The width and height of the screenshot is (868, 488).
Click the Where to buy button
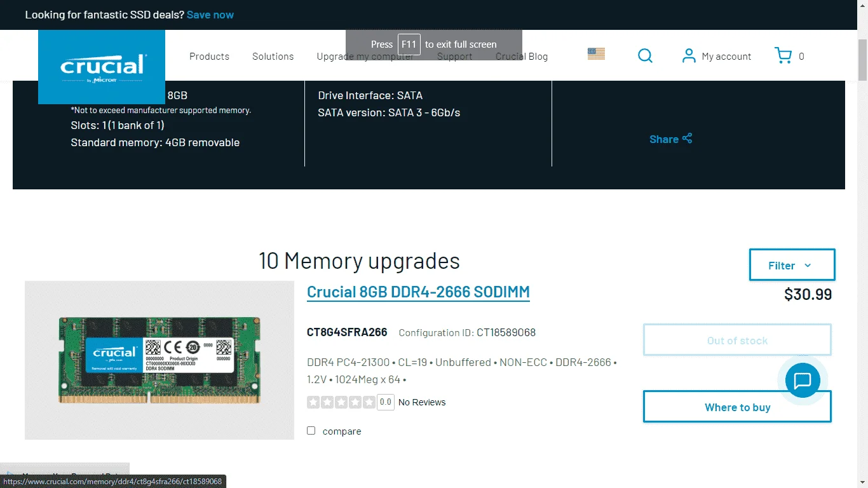[737, 407]
